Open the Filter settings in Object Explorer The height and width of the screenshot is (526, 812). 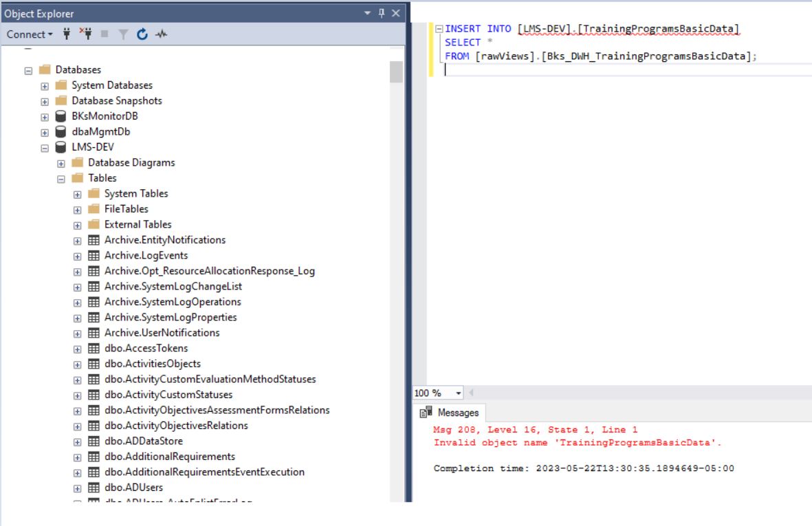[124, 34]
